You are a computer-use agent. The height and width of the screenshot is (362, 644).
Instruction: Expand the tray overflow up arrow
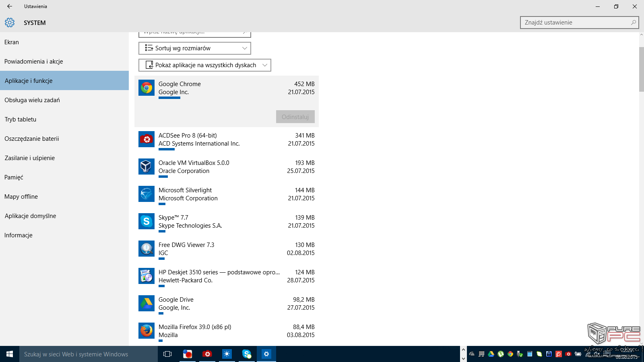tap(463, 350)
